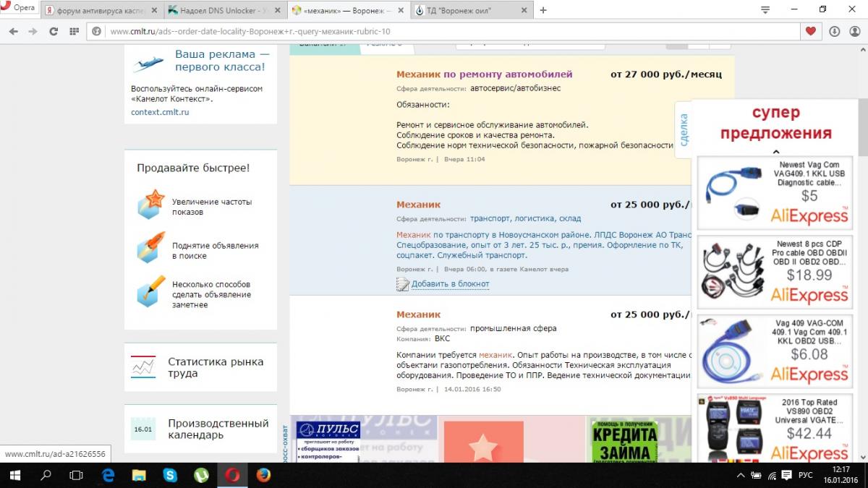Image resolution: width=868 pixels, height=488 pixels.
Task: Open Skype from the taskbar
Action: pyautogui.click(x=170, y=475)
